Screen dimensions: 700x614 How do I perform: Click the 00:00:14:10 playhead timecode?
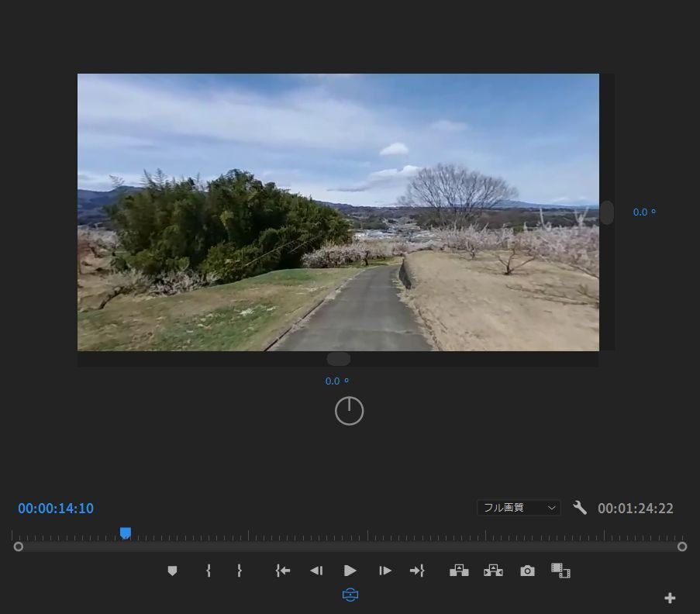click(56, 508)
